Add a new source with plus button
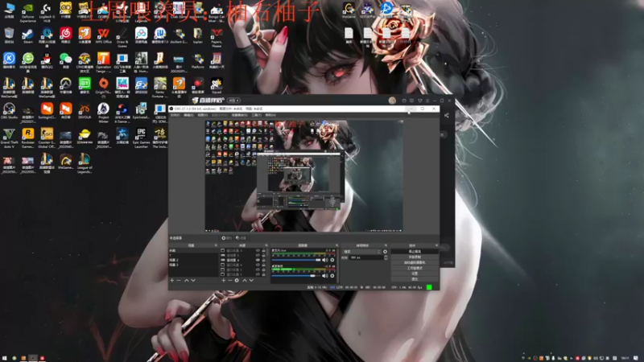The width and height of the screenshot is (644, 362). point(224,280)
